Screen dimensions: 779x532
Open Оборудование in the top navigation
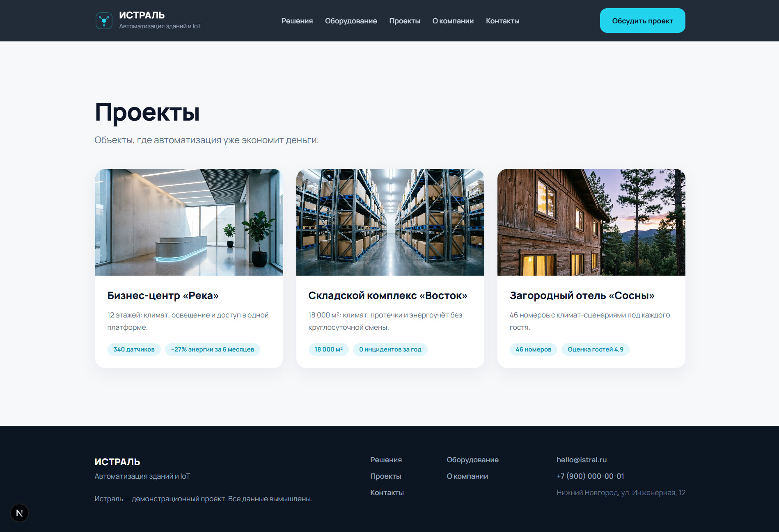(351, 21)
